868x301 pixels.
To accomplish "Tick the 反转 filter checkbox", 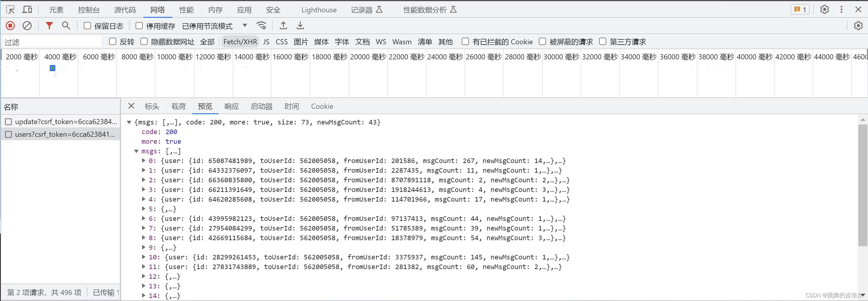I will (113, 42).
